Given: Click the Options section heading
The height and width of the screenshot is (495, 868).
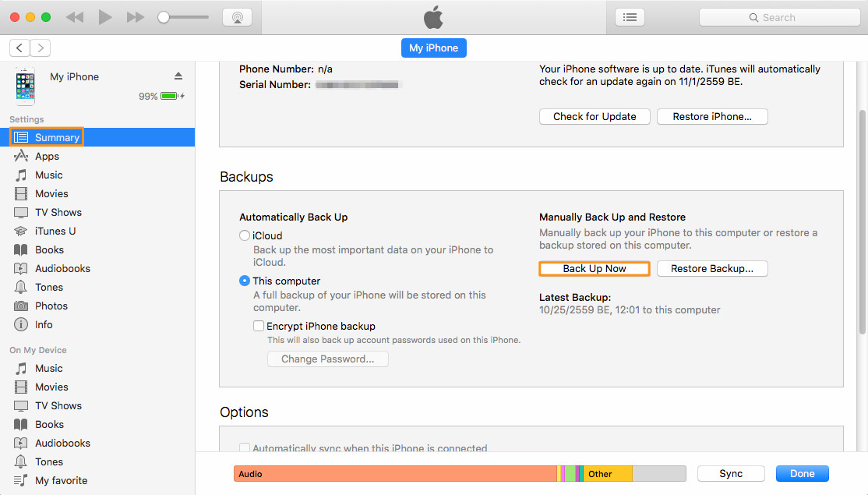Looking at the screenshot, I should point(244,412).
